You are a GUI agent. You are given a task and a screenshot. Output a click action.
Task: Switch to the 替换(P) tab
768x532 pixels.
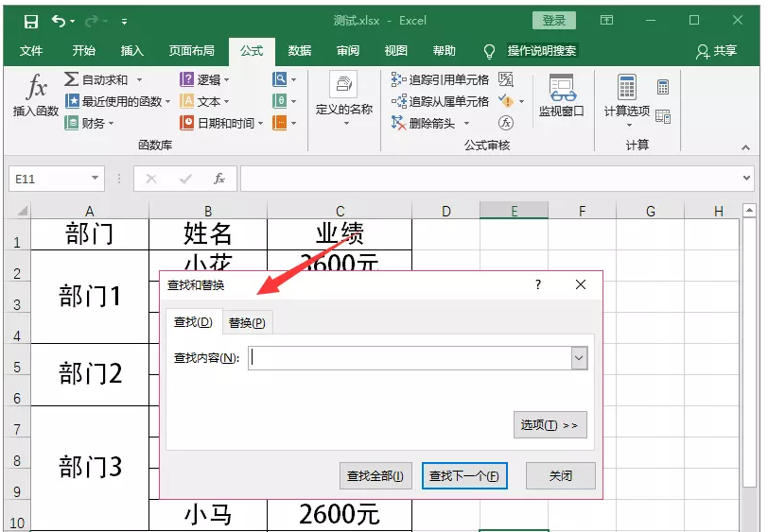coord(247,323)
